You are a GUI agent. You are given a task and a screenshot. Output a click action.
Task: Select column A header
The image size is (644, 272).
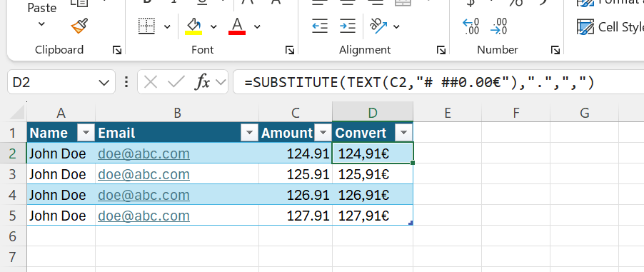pos(61,113)
